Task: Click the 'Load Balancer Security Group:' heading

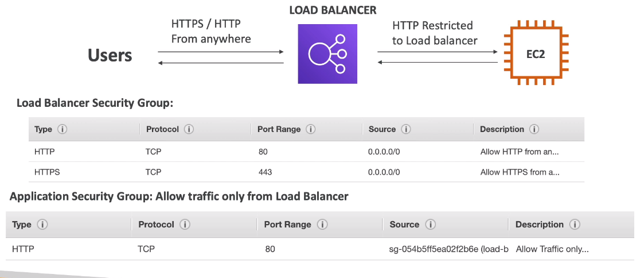Action: tap(95, 103)
